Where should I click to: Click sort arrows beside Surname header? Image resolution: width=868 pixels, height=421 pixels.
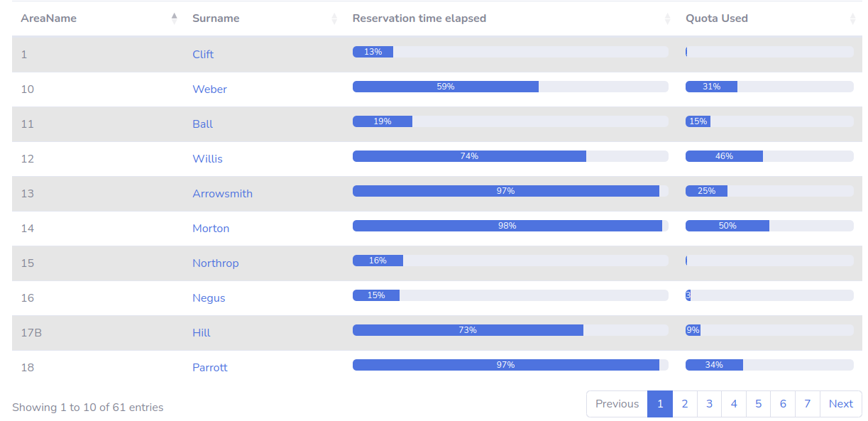coord(334,18)
